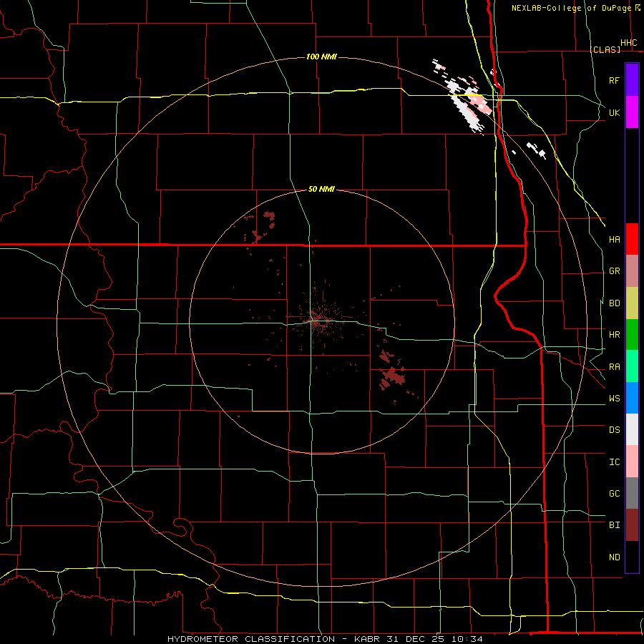Select the BI biological dark red swatch
The width and height of the screenshot is (644, 644).
click(x=632, y=525)
